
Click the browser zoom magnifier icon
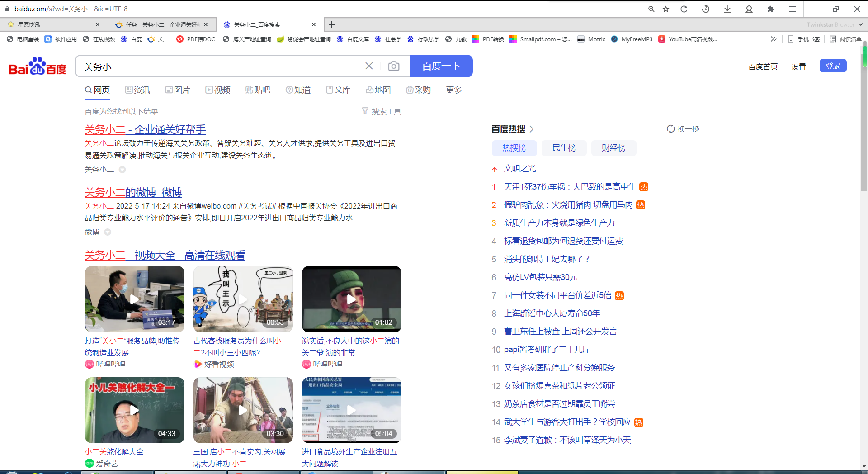[651, 9]
